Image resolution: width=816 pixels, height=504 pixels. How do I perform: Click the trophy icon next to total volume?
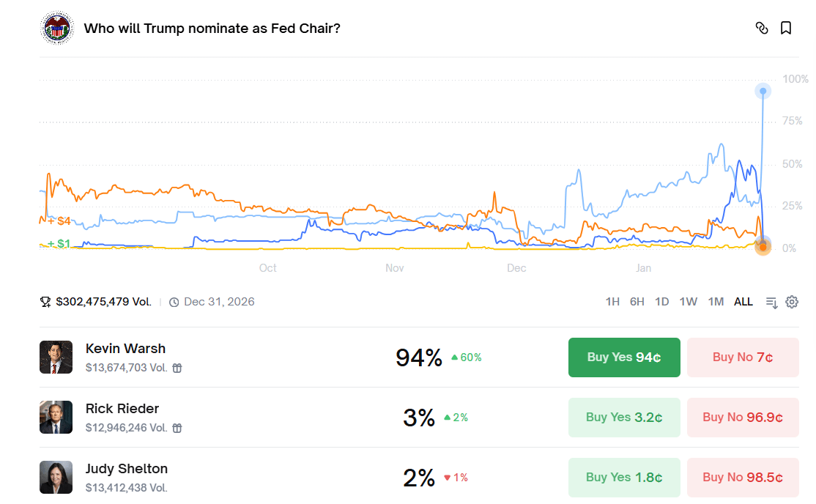(x=45, y=302)
